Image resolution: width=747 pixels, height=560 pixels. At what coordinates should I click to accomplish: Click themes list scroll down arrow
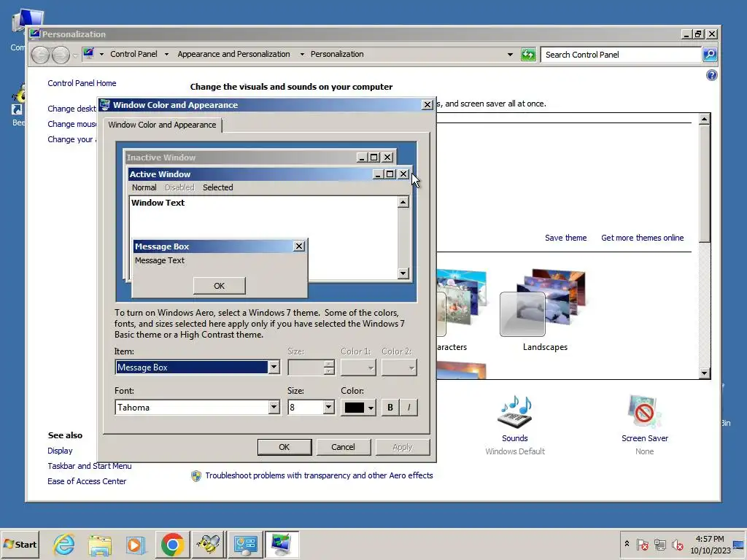[x=704, y=373]
